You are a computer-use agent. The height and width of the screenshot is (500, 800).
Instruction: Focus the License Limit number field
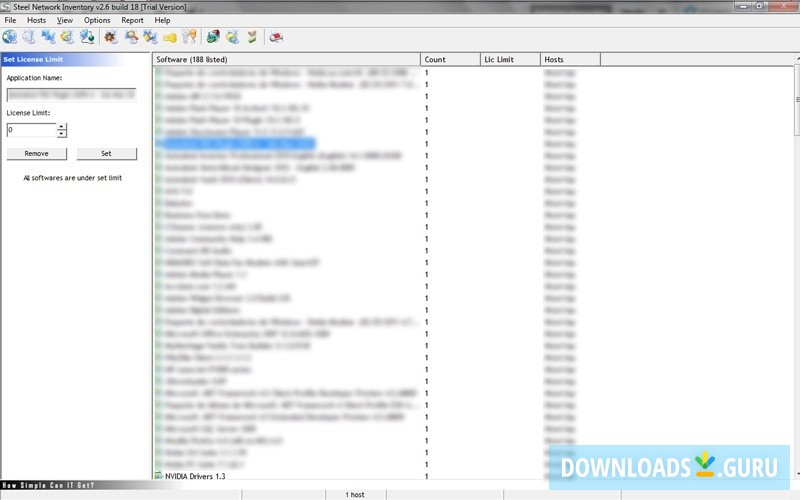pos(31,130)
